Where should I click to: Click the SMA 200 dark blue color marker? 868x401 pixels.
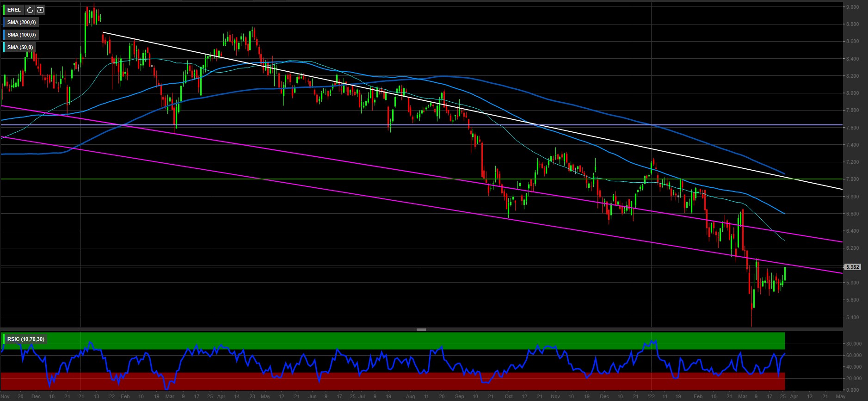[x=4, y=22]
